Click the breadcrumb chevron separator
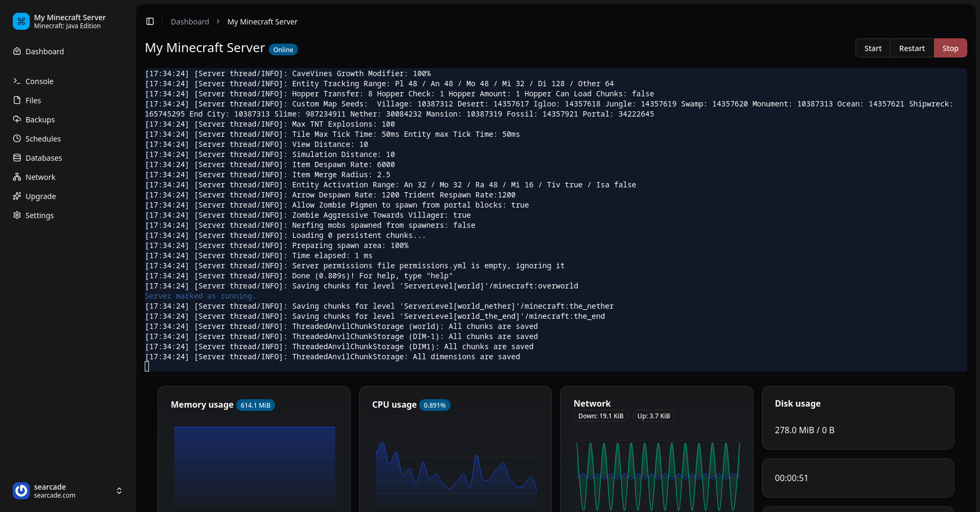 pyautogui.click(x=218, y=22)
